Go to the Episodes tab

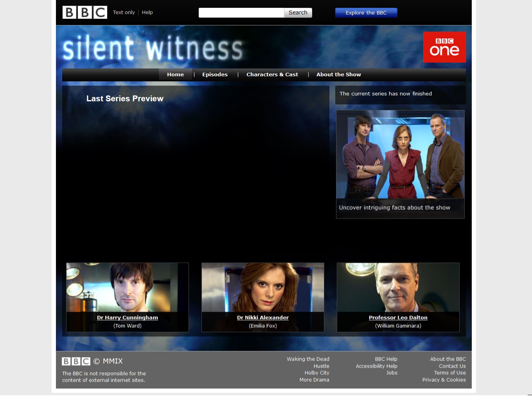215,74
